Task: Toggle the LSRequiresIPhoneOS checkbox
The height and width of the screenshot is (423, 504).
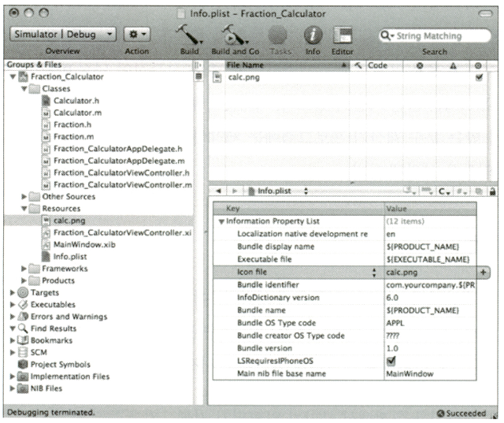Action: (391, 360)
